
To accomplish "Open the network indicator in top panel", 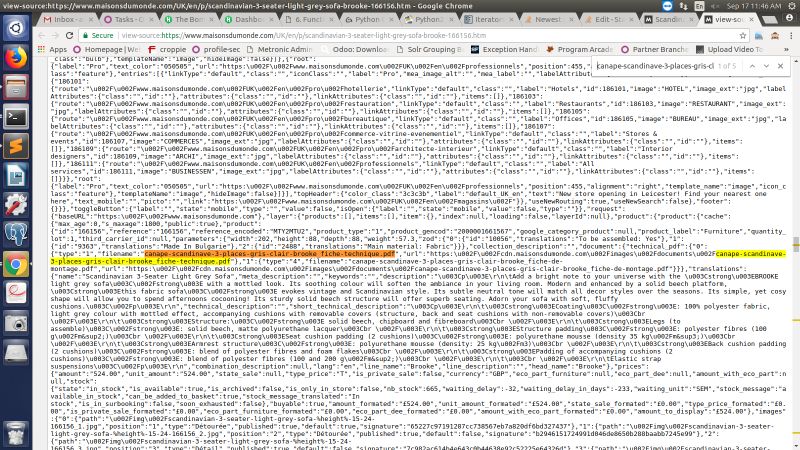I will coord(684,6).
